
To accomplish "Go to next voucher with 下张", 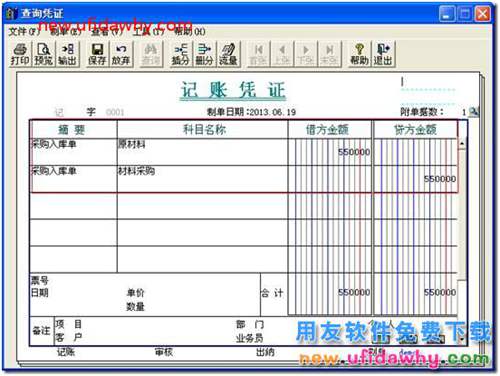I will tap(305, 54).
